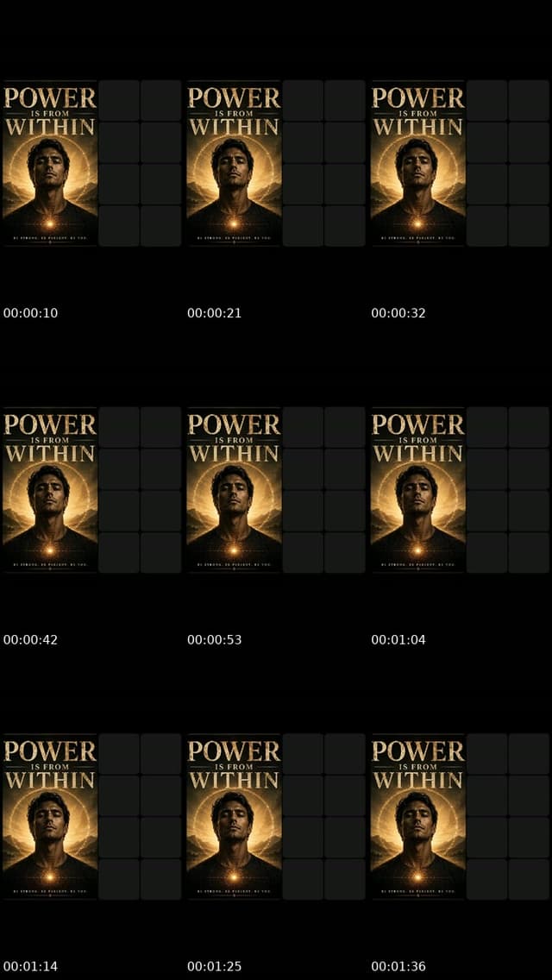Select the poster frame above timestamp 00:01:04

coord(417,489)
